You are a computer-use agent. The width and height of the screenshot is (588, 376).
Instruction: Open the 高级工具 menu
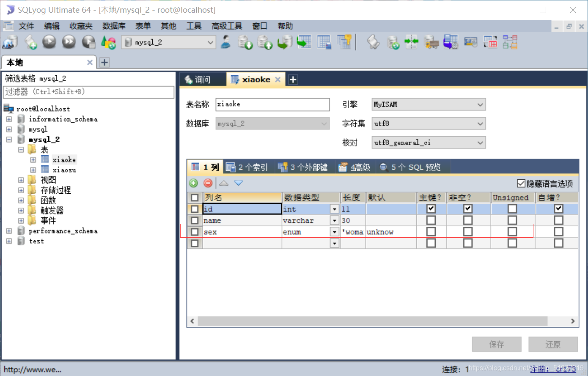(x=227, y=26)
